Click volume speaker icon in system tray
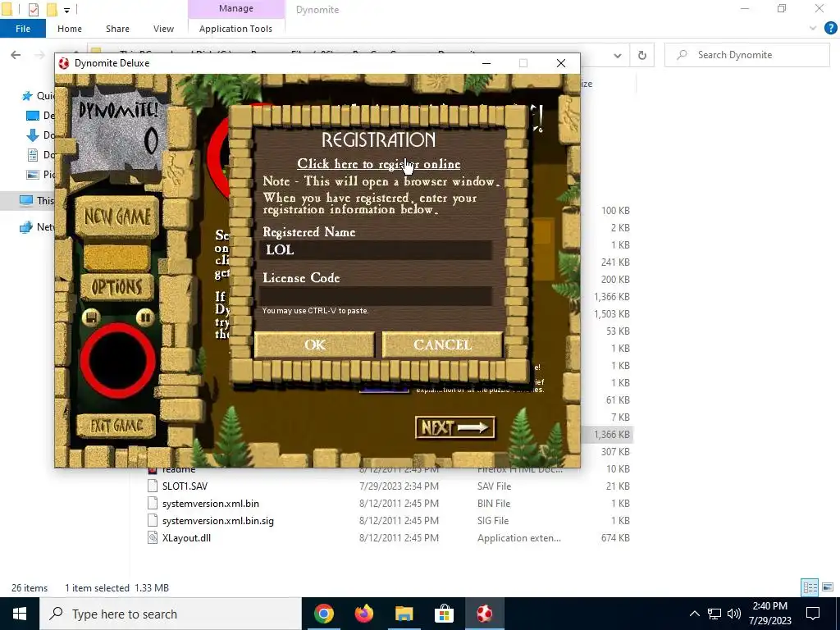840x630 pixels. pos(734,614)
